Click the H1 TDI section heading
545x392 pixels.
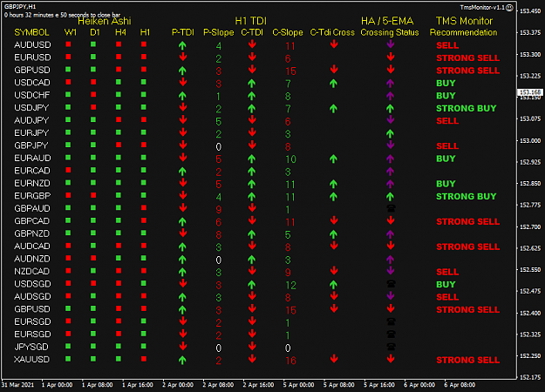250,21
